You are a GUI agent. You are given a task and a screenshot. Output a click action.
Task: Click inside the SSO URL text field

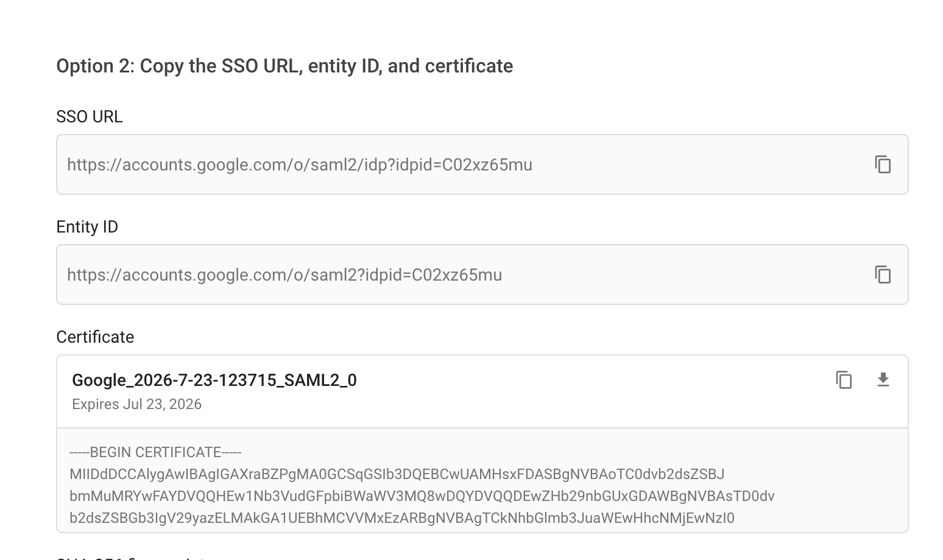pos(482,164)
